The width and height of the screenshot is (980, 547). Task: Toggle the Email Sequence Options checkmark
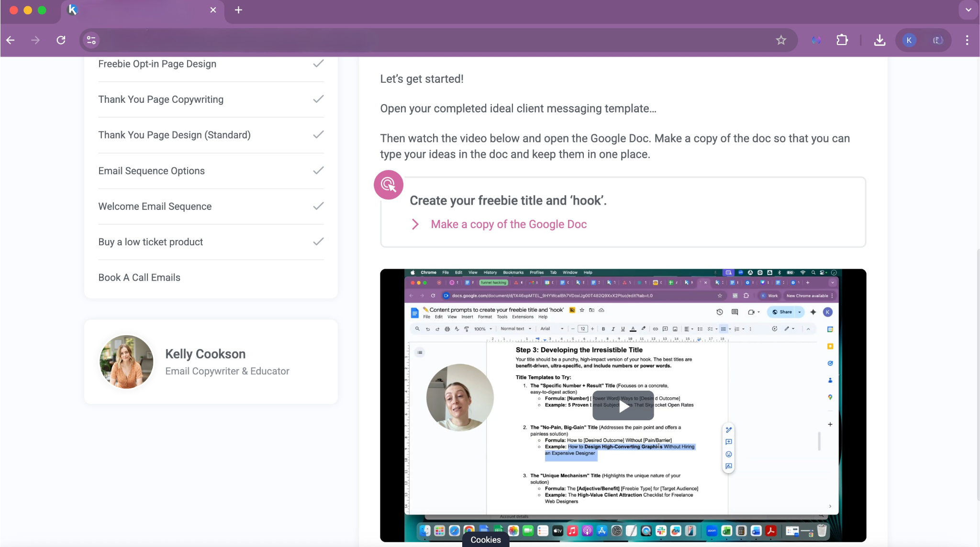(318, 171)
